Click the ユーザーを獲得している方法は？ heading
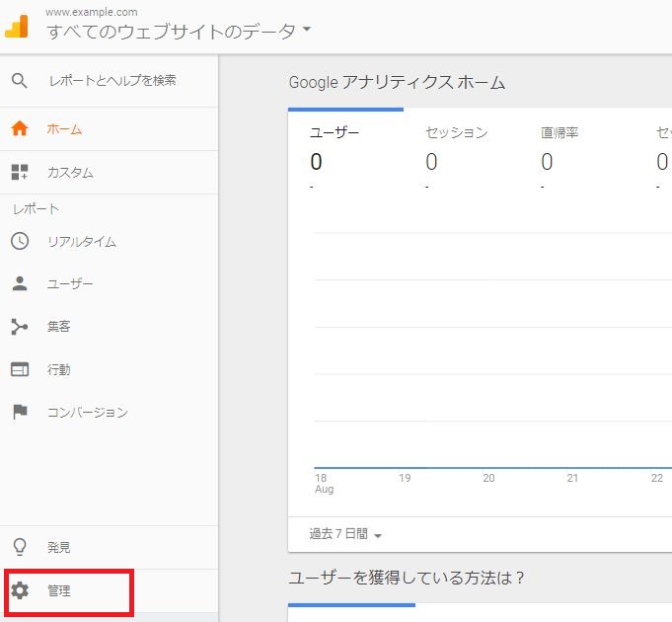The width and height of the screenshot is (672, 622). click(x=406, y=578)
